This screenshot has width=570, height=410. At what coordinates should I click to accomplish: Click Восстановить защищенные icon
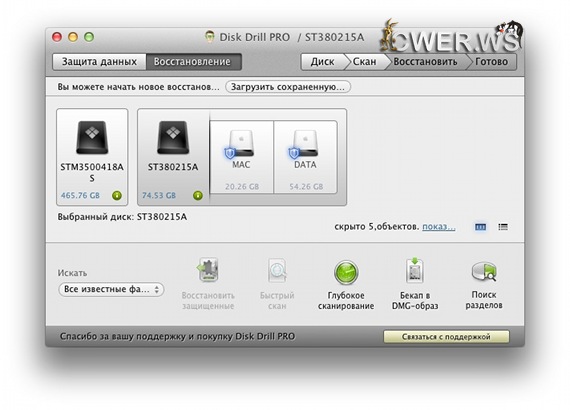pos(208,270)
